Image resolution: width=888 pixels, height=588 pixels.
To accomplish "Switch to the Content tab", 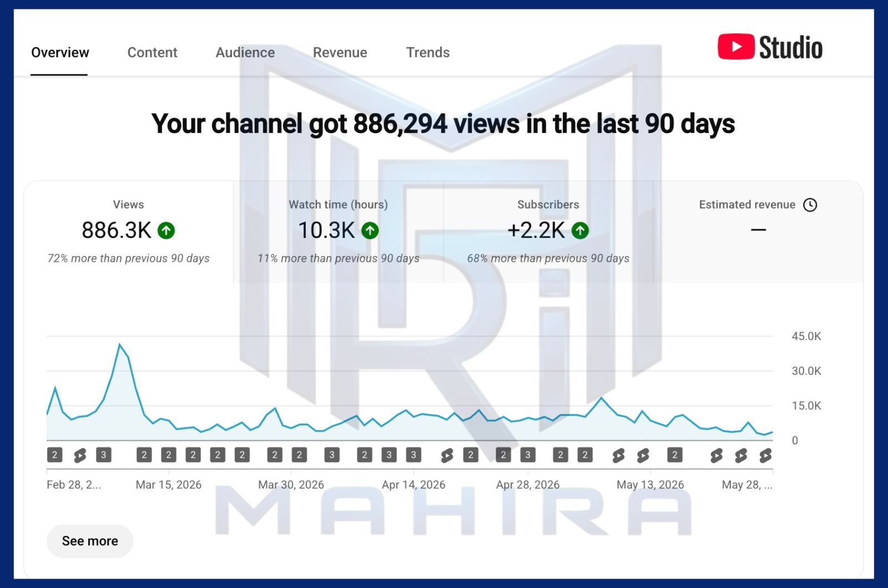I will [x=153, y=53].
